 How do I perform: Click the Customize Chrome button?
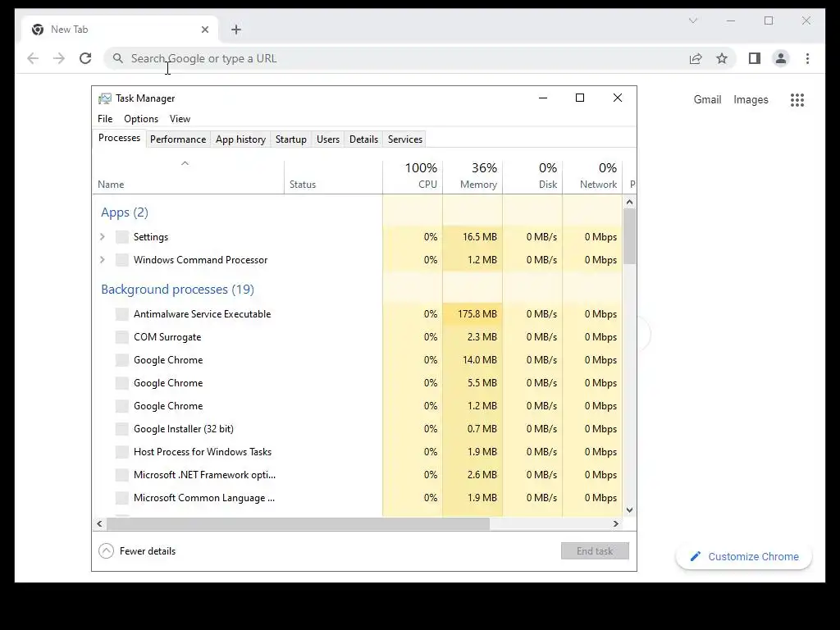(744, 557)
